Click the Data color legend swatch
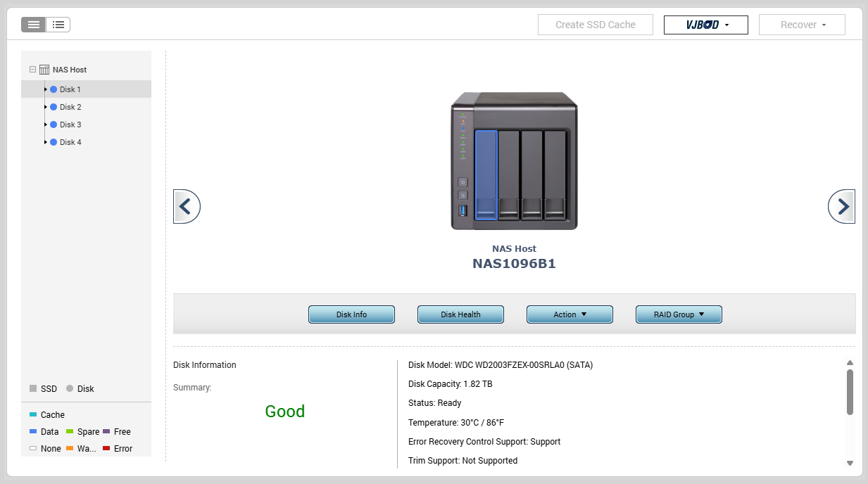Viewport: 868px width, 484px height. 33,432
